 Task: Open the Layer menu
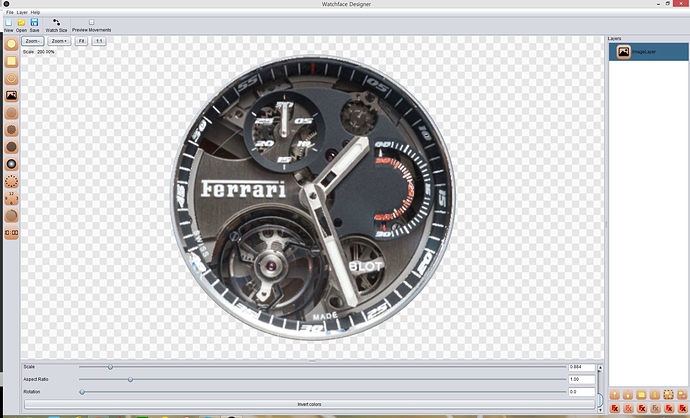pyautogui.click(x=22, y=12)
